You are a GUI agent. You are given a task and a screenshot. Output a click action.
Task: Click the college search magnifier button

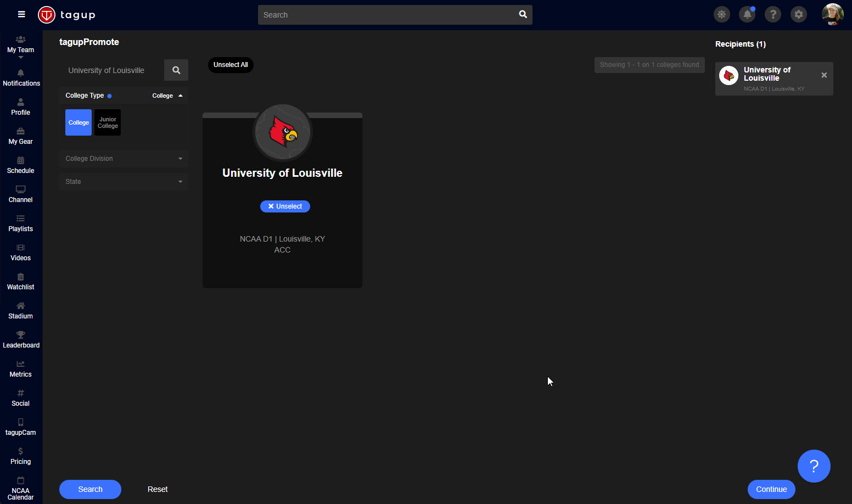pyautogui.click(x=176, y=70)
